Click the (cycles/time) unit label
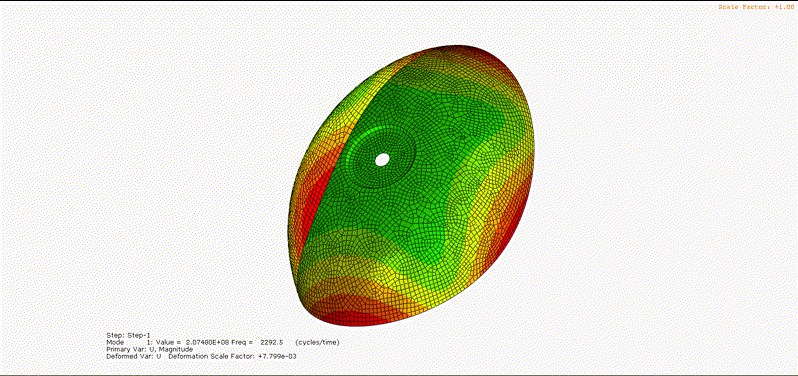The image size is (798, 376). click(317, 342)
